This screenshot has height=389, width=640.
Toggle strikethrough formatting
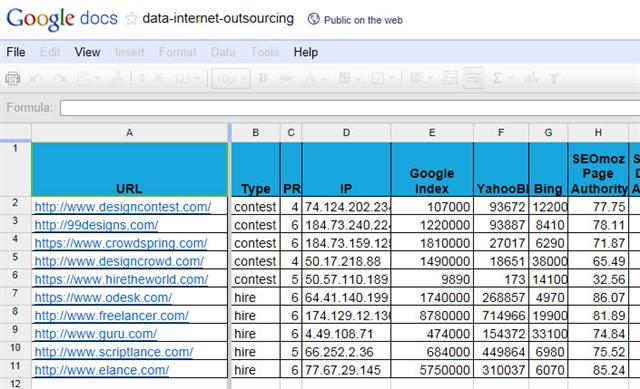click(x=287, y=78)
